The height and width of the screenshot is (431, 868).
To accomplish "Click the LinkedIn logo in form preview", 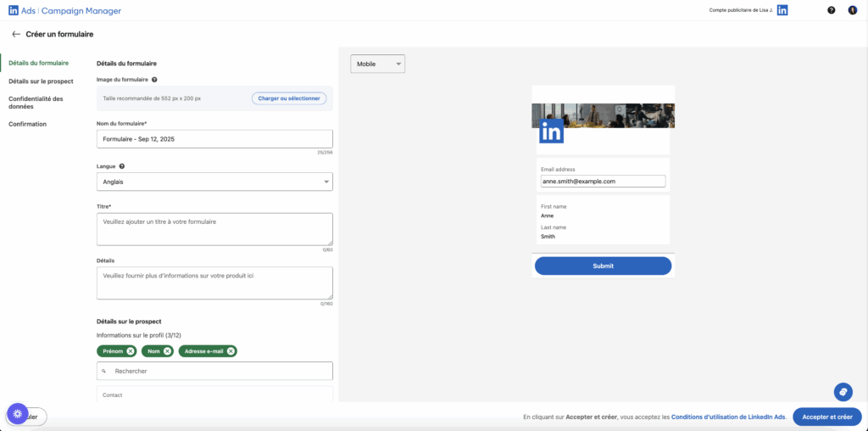I will [551, 132].
